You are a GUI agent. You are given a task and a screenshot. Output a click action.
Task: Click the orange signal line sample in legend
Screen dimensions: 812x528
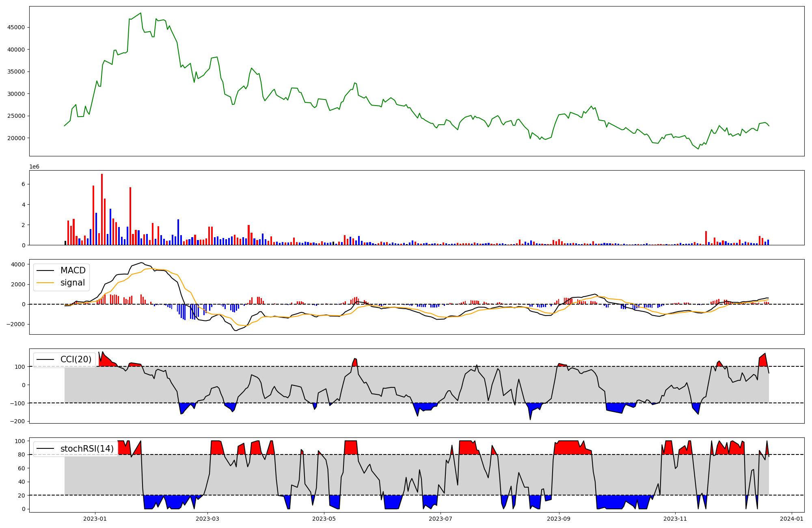click(x=45, y=283)
